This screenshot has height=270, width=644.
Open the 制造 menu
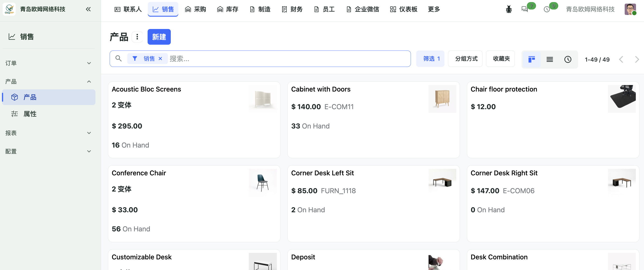click(x=260, y=9)
